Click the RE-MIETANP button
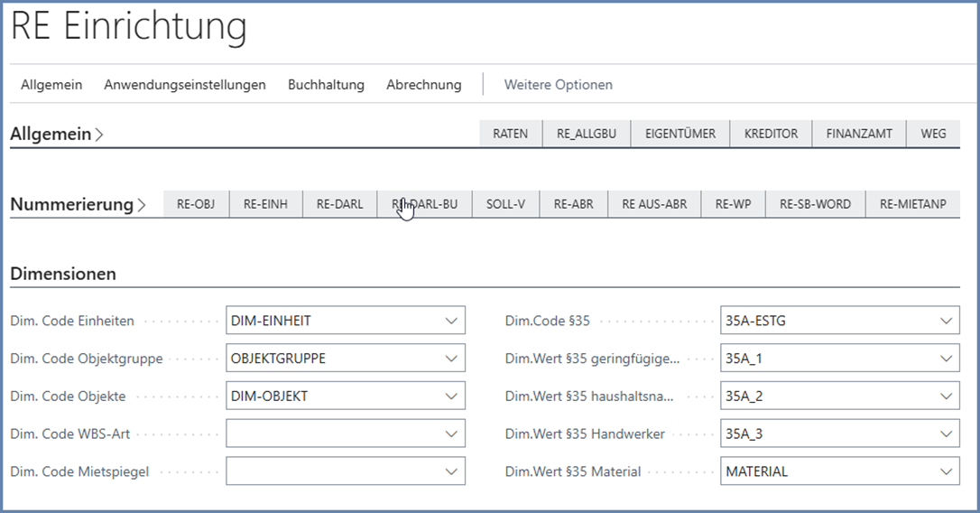The image size is (980, 513). 912,204
